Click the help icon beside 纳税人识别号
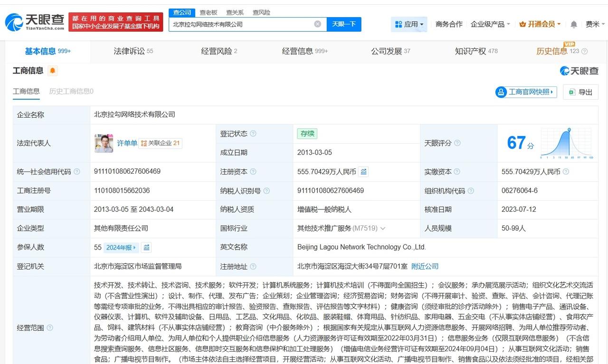 click(x=266, y=191)
